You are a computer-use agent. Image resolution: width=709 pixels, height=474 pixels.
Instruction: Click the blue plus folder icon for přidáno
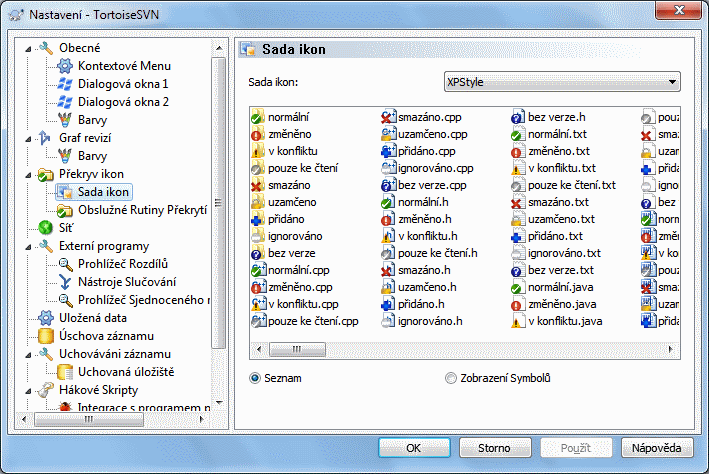click(257, 219)
